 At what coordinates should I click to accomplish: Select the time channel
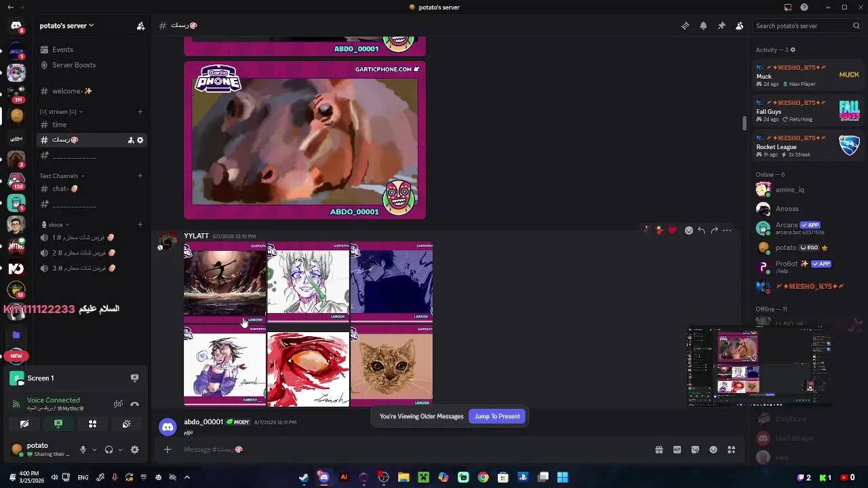pyautogui.click(x=60, y=125)
